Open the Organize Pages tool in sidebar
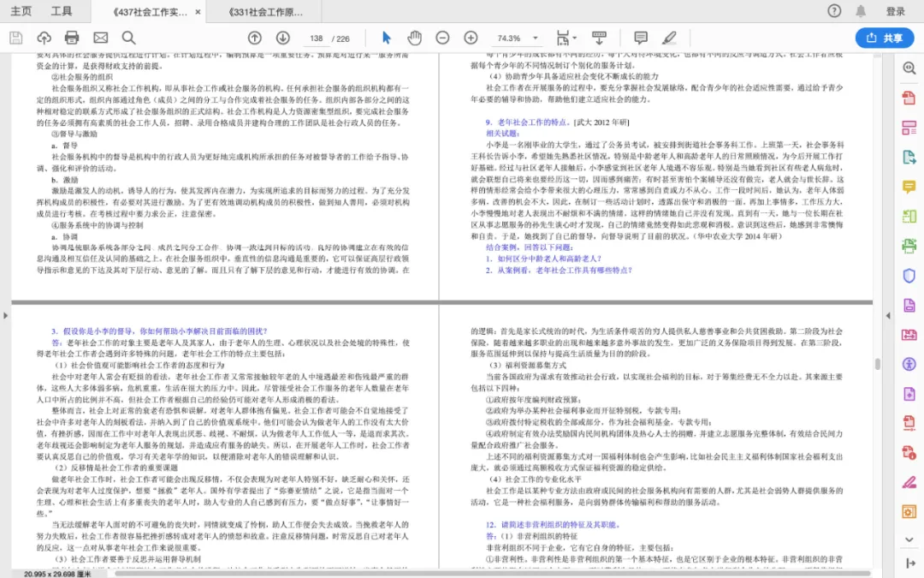The height and width of the screenshot is (578, 924). pos(909,217)
